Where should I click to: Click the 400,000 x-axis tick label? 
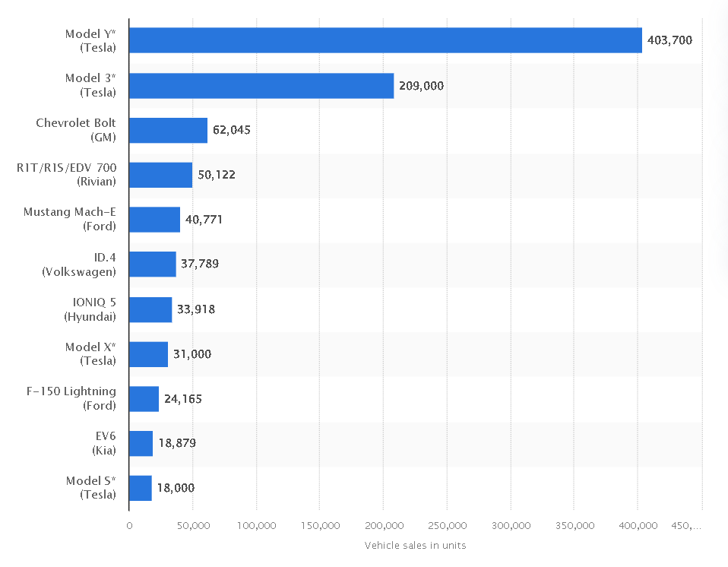[x=638, y=526]
